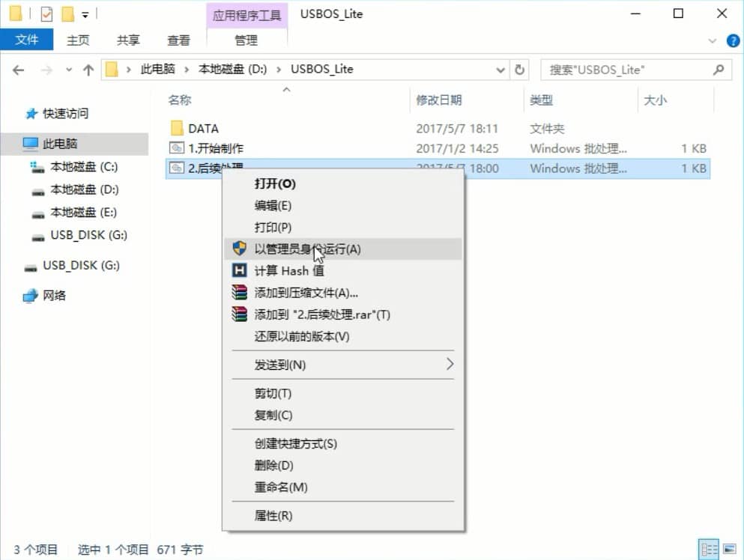This screenshot has height=560, width=744.
Task: Select USB_DISK (G:) under This PC
Action: [x=88, y=235]
